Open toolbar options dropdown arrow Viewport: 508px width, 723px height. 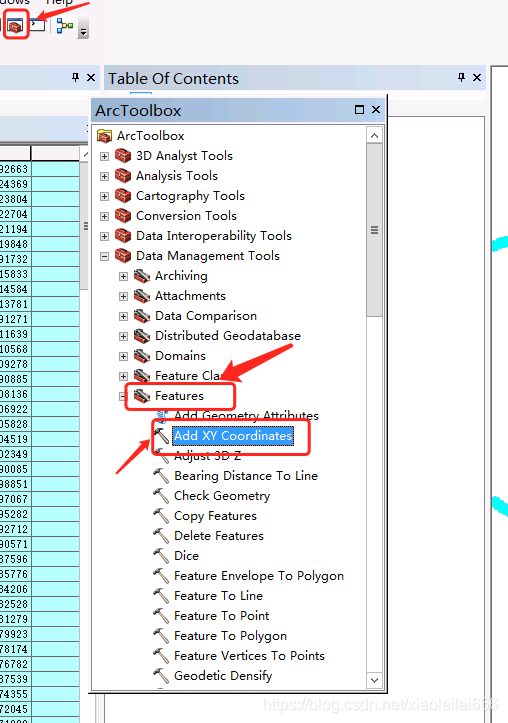[x=83, y=32]
